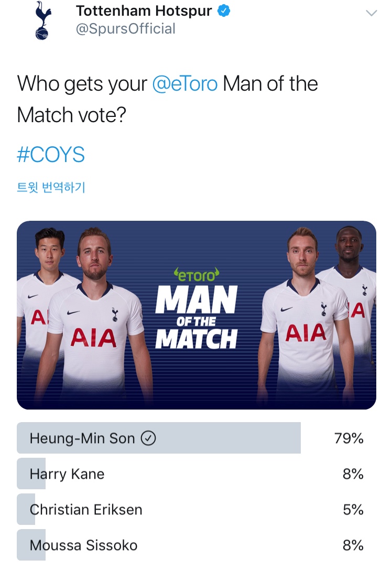Open the Tottenham Hotspur profile avatar
Screen dimensions: 392x570
(43, 20)
